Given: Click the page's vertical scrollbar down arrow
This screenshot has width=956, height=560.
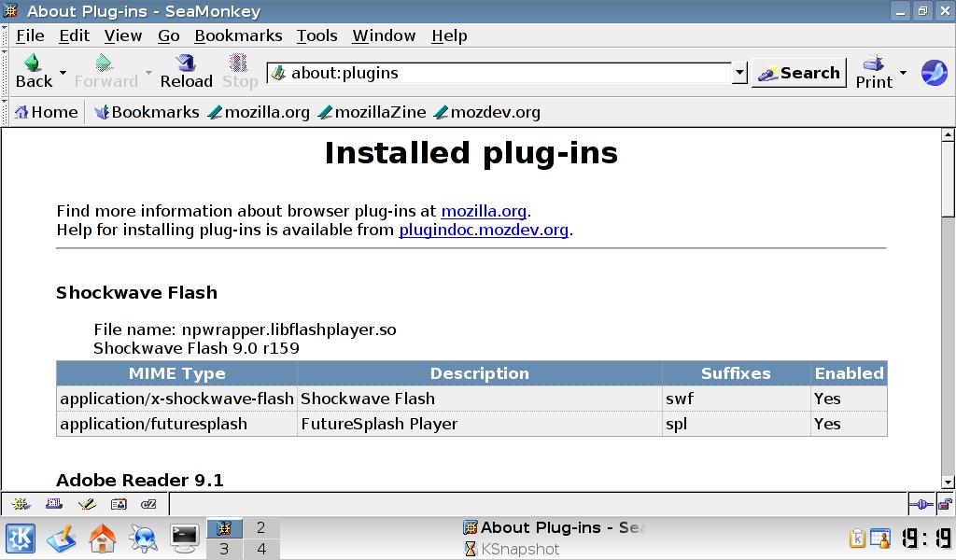Looking at the screenshot, I should click(948, 482).
